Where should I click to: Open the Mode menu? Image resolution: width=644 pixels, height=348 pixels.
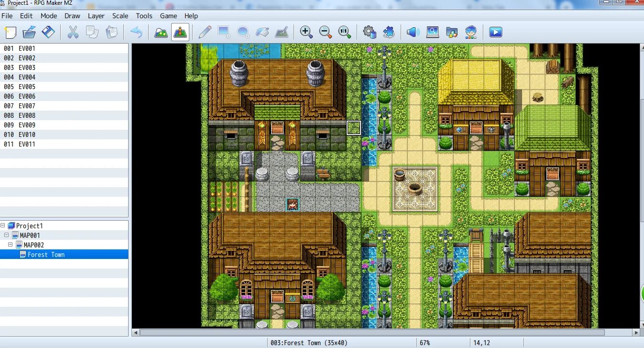[49, 16]
